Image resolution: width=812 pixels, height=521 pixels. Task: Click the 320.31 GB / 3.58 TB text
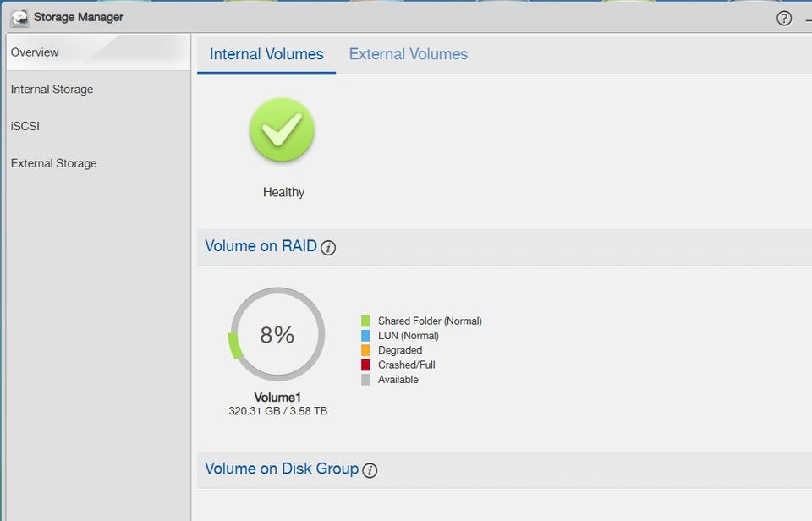[277, 411]
